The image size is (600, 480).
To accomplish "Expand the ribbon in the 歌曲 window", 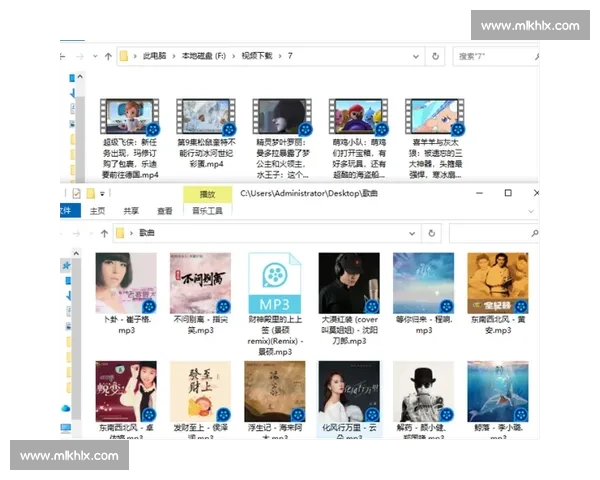I will coord(531,211).
